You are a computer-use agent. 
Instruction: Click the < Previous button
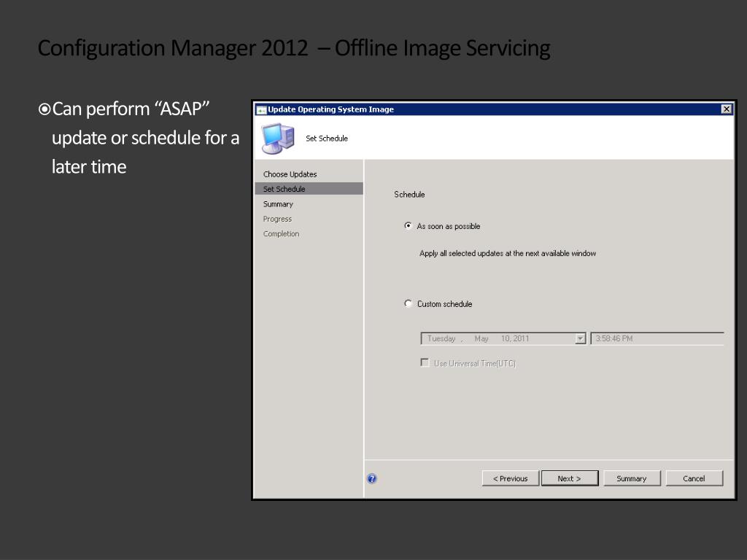tap(510, 478)
